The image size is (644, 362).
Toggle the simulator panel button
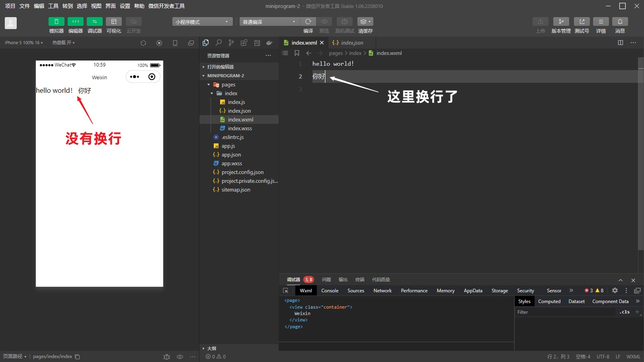(x=56, y=22)
